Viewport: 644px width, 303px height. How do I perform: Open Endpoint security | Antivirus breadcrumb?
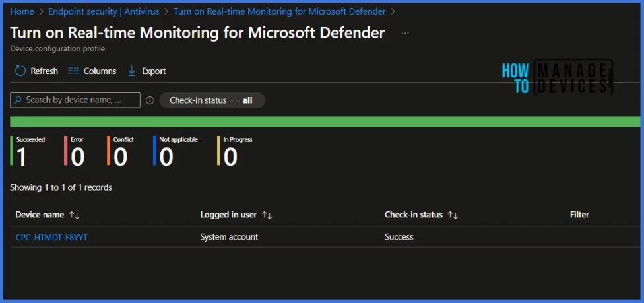pyautogui.click(x=104, y=11)
